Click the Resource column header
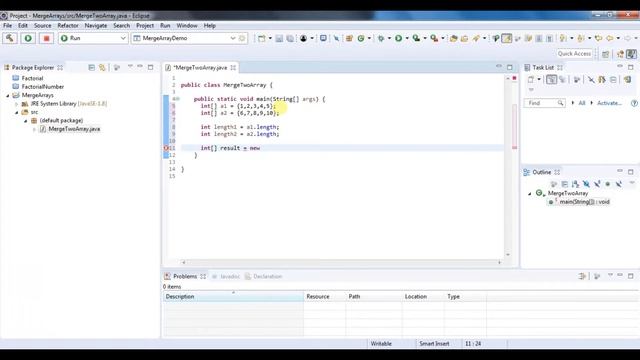The image size is (640, 360). [324, 297]
